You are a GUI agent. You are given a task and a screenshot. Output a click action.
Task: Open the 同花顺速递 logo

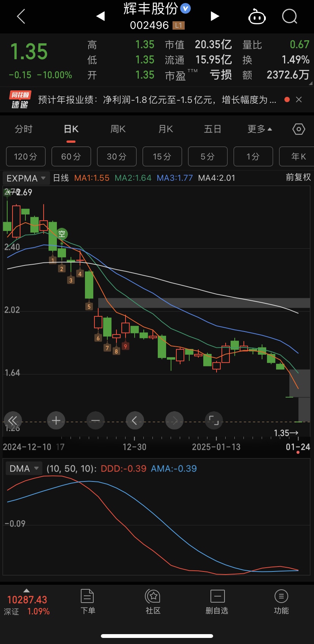tap(20, 100)
